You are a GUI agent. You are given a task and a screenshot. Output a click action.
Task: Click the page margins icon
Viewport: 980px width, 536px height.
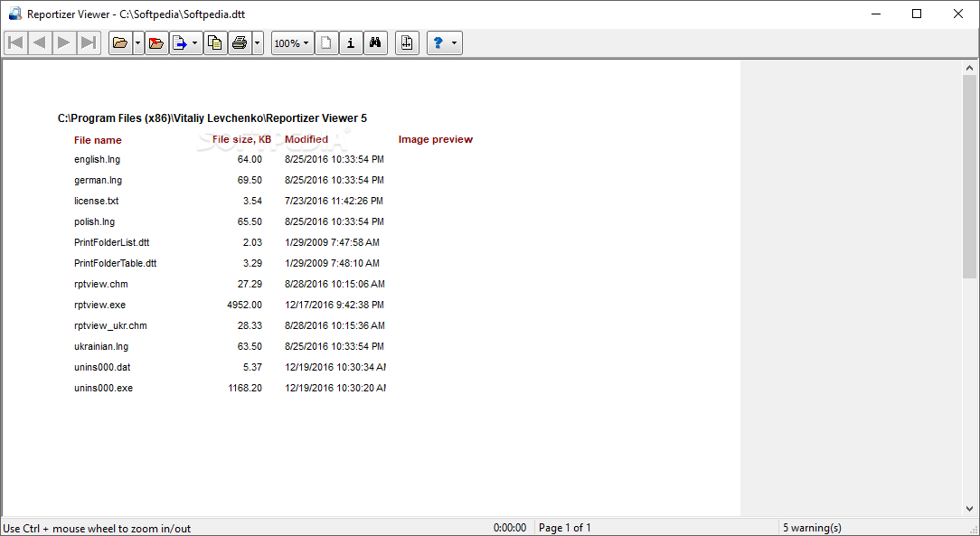pos(407,43)
